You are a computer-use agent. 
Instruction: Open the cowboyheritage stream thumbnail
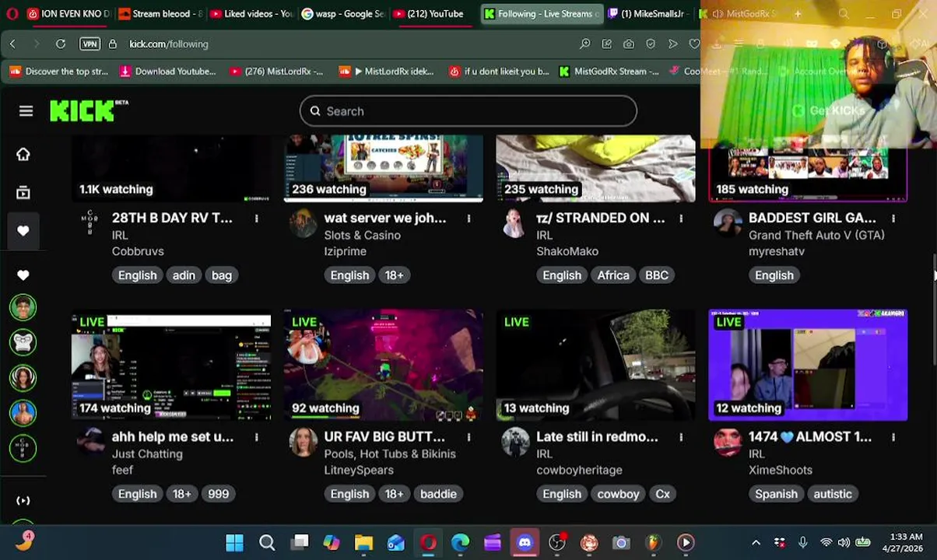click(596, 366)
